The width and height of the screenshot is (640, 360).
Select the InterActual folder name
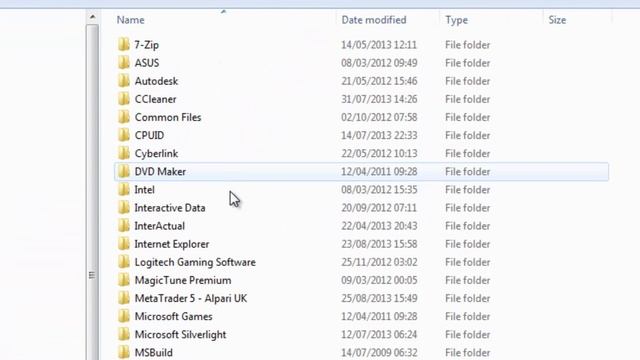(160, 226)
